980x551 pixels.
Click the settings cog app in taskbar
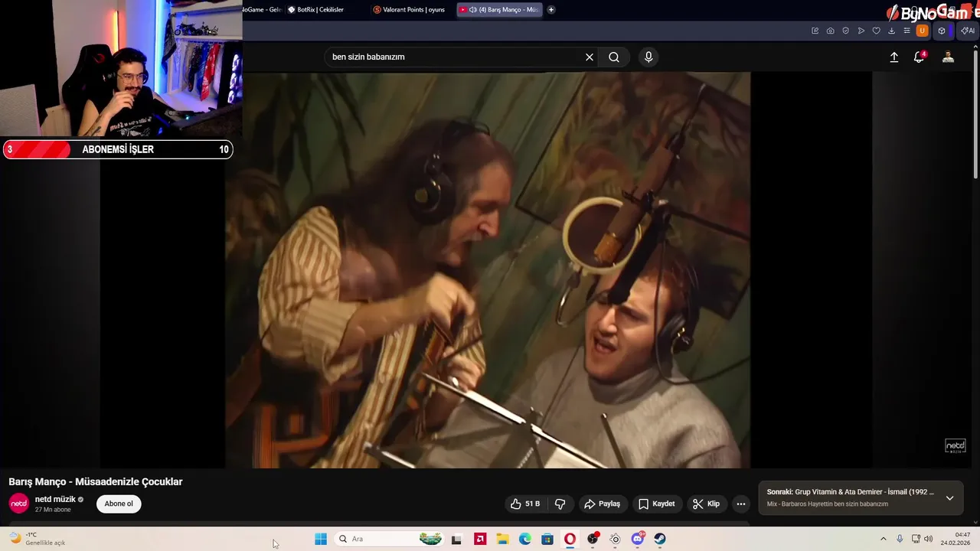coord(615,539)
